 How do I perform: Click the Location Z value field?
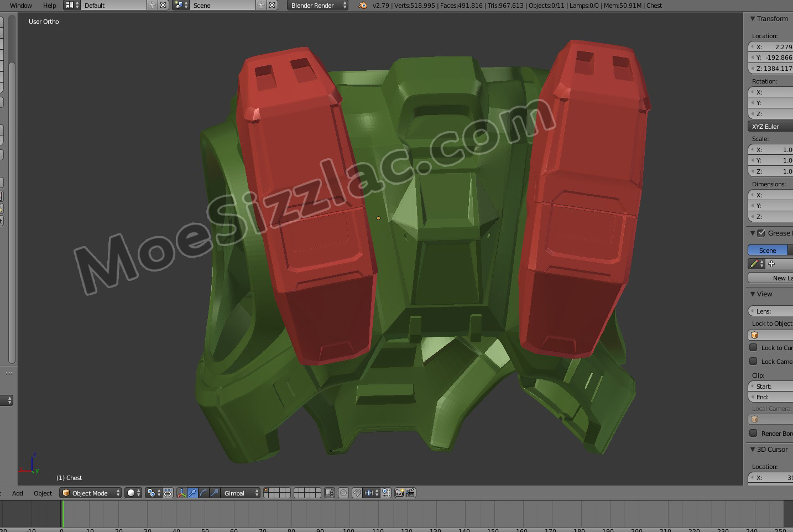pyautogui.click(x=770, y=69)
